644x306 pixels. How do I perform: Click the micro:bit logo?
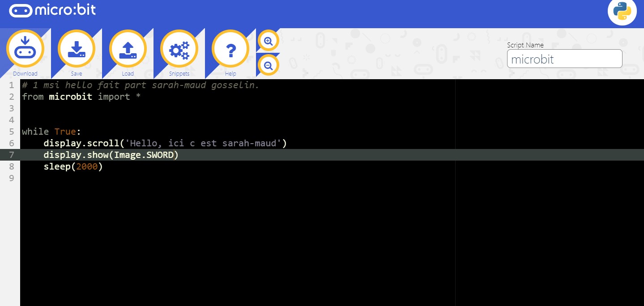pyautogui.click(x=52, y=10)
